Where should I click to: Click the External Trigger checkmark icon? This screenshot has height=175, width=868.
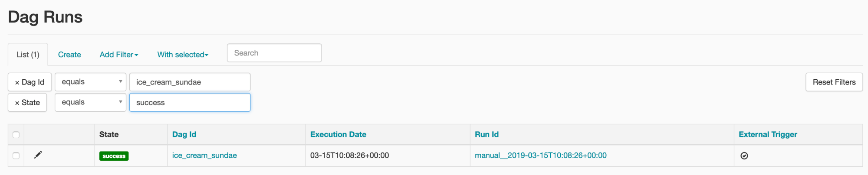click(744, 156)
